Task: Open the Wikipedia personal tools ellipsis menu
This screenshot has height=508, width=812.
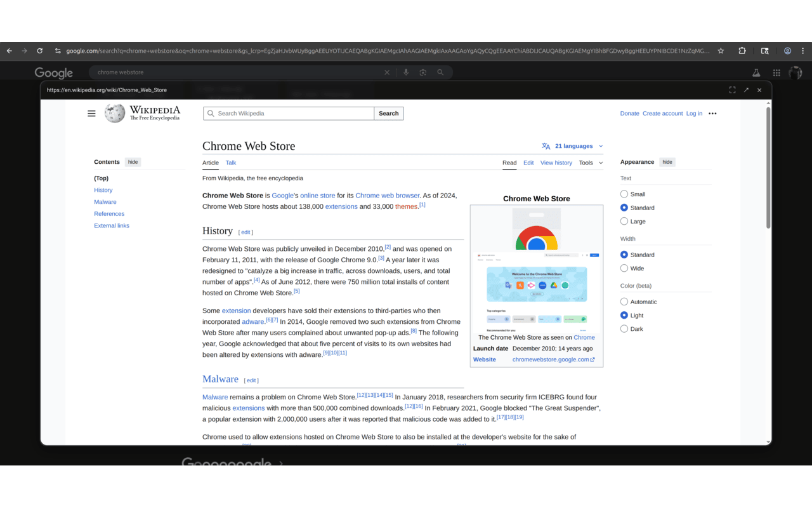Action: (712, 114)
